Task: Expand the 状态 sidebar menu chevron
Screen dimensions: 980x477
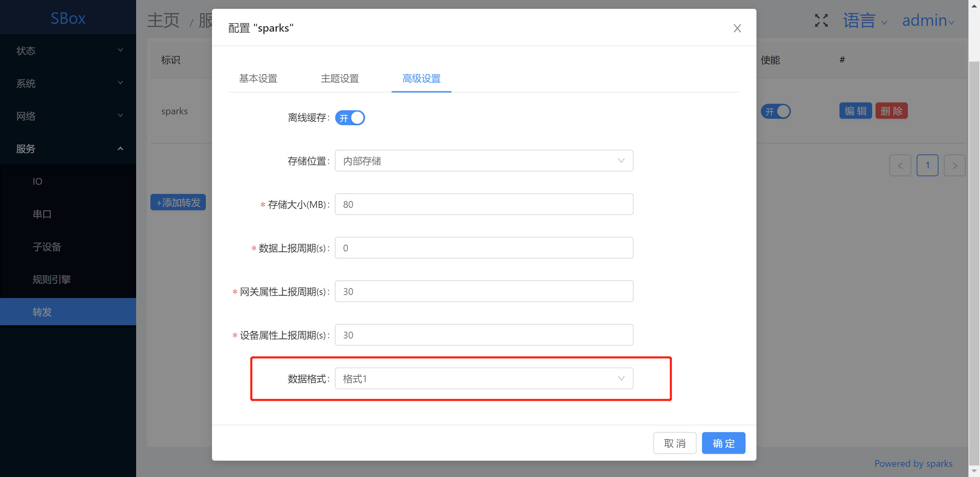Action: click(120, 50)
